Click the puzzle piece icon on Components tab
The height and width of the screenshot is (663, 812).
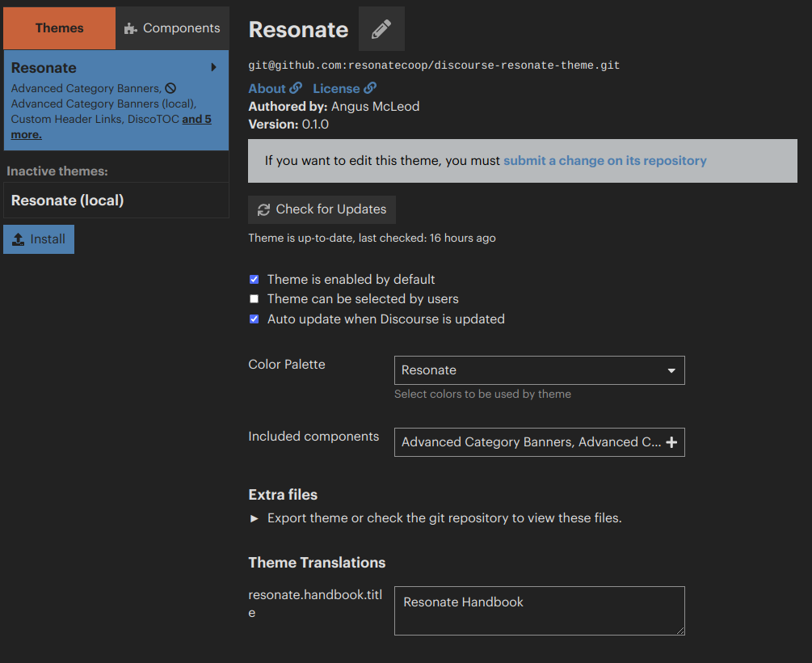point(131,28)
